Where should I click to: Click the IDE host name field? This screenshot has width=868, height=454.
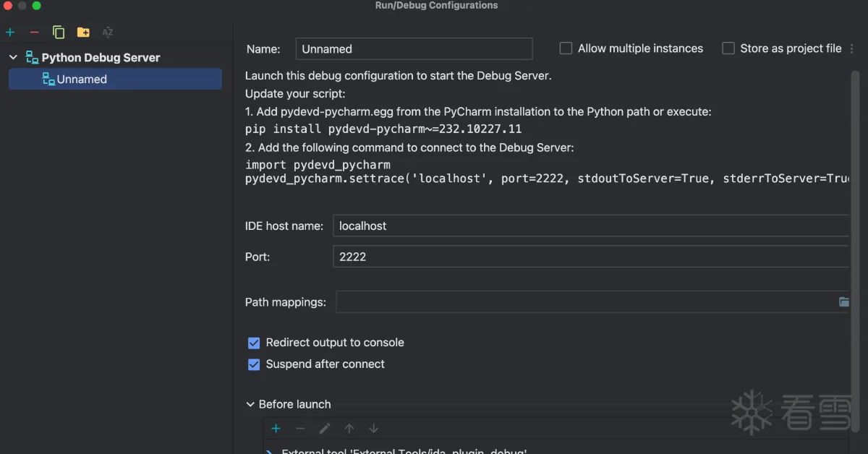point(590,226)
